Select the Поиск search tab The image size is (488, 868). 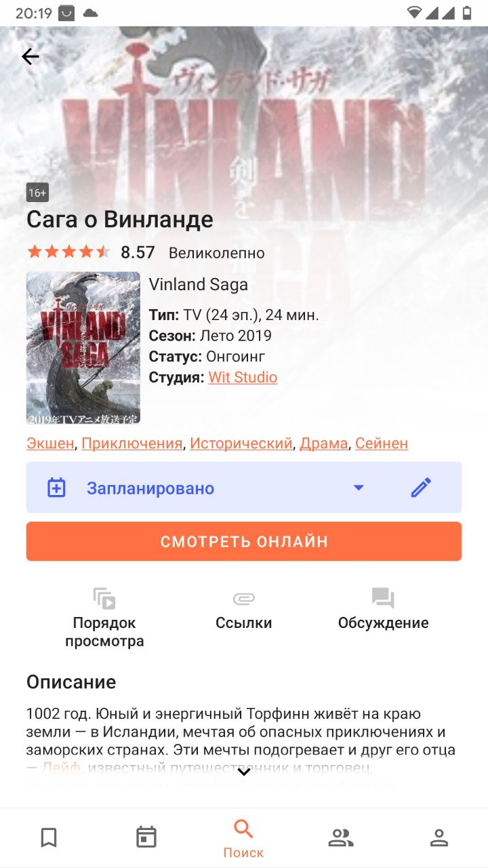pyautogui.click(x=244, y=838)
